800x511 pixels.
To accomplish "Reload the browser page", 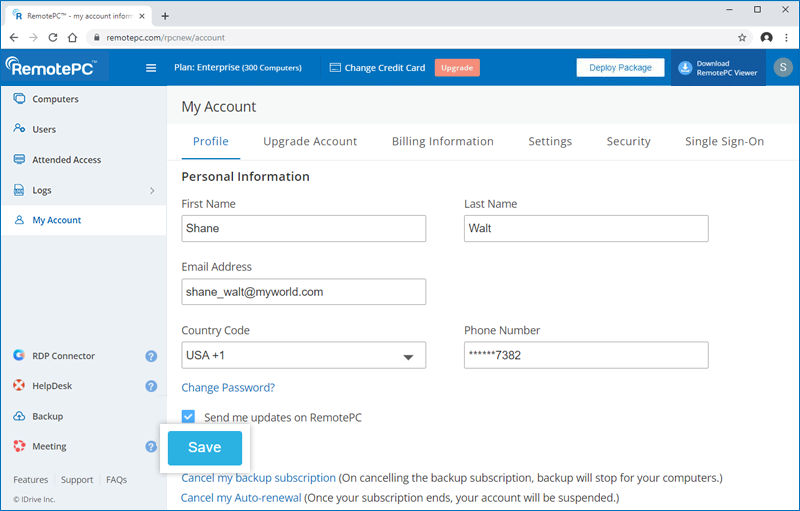I will point(53,38).
